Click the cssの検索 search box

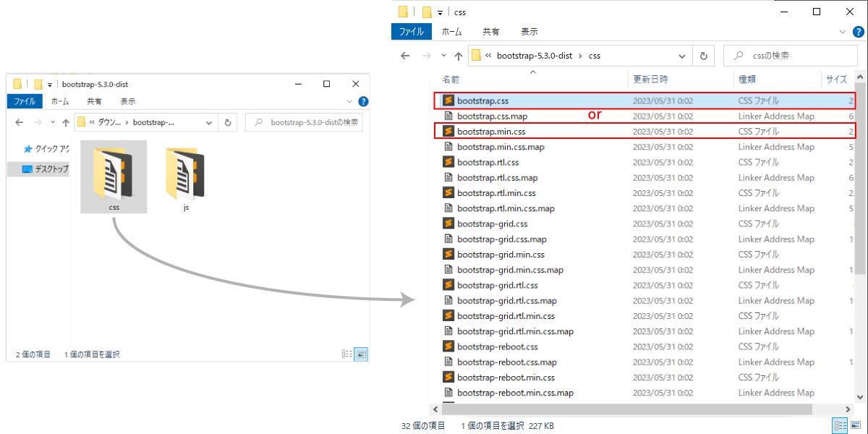coord(791,56)
